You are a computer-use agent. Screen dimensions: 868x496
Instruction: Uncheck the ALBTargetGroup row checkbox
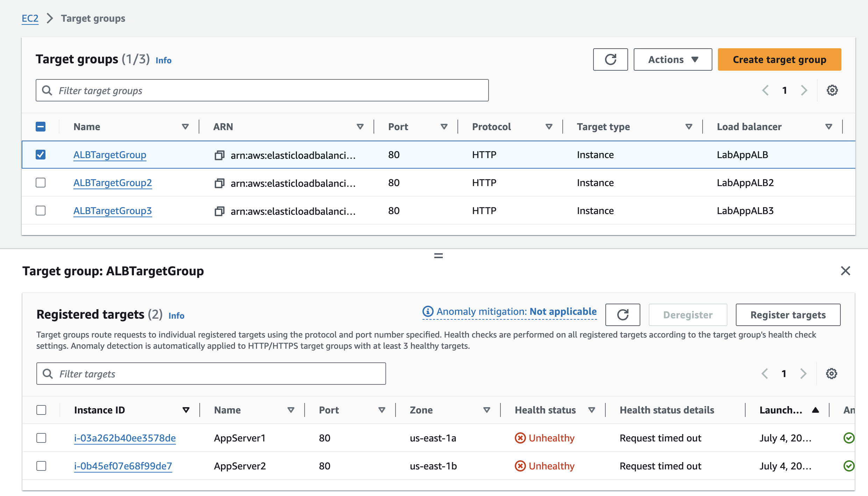point(41,155)
